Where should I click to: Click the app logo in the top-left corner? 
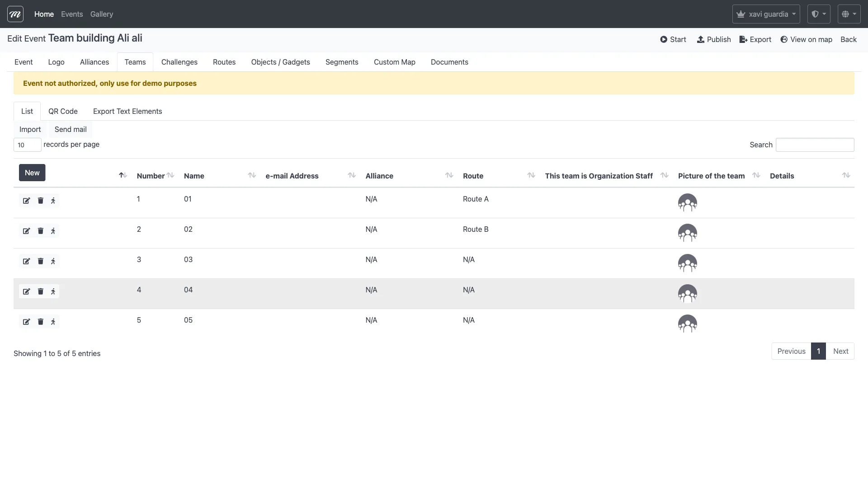pyautogui.click(x=15, y=14)
